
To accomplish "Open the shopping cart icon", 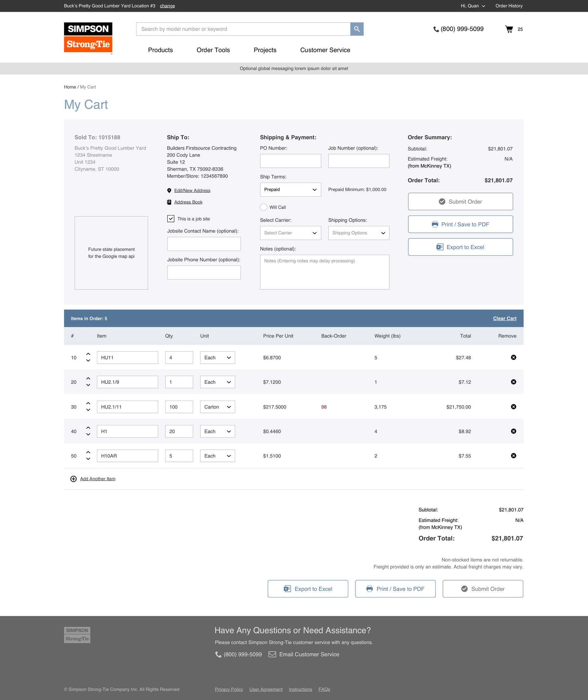I will 509,29.
